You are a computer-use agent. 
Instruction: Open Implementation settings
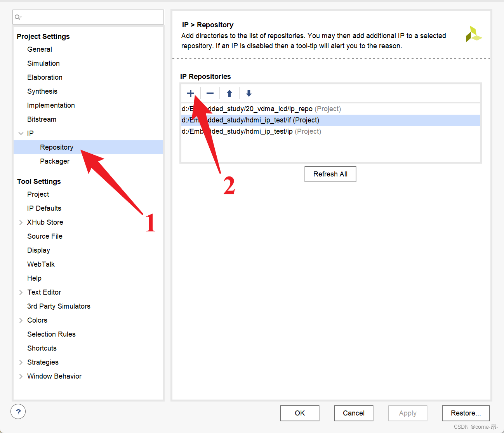(x=51, y=105)
